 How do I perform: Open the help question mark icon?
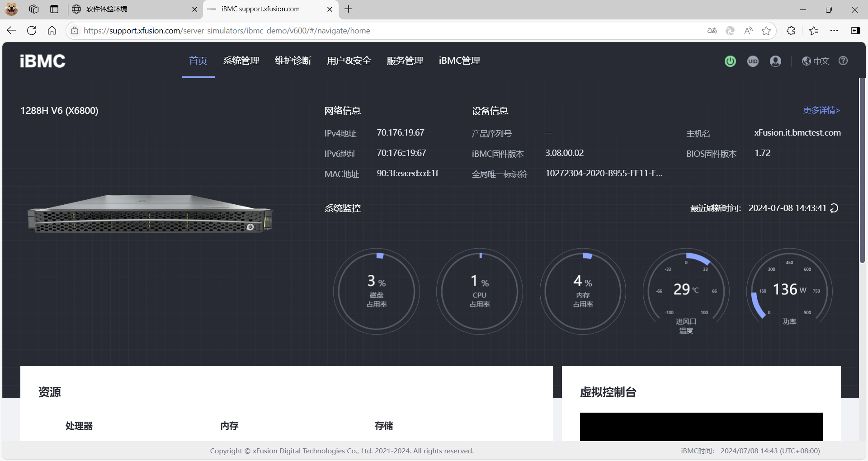(843, 61)
